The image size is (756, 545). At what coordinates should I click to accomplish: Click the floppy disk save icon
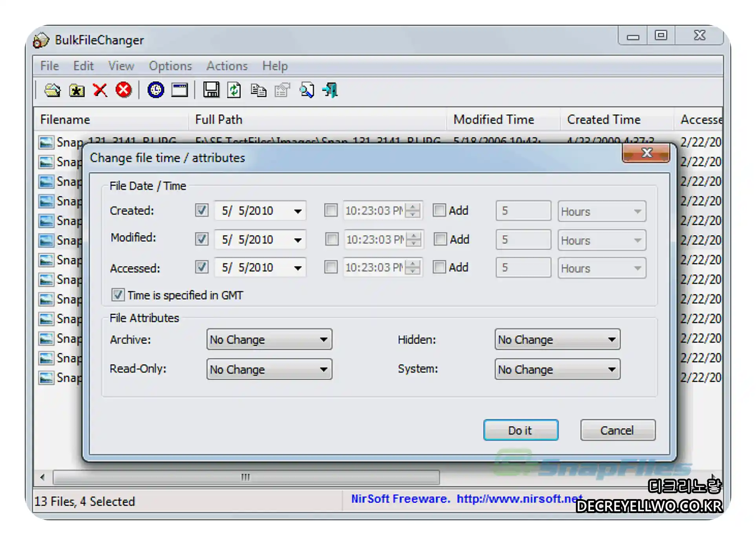(x=211, y=90)
